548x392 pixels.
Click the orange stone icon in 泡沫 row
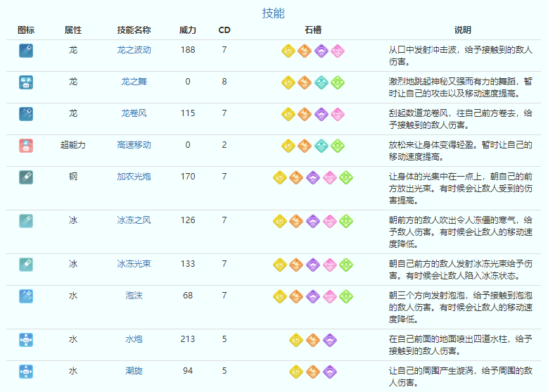tap(296, 296)
